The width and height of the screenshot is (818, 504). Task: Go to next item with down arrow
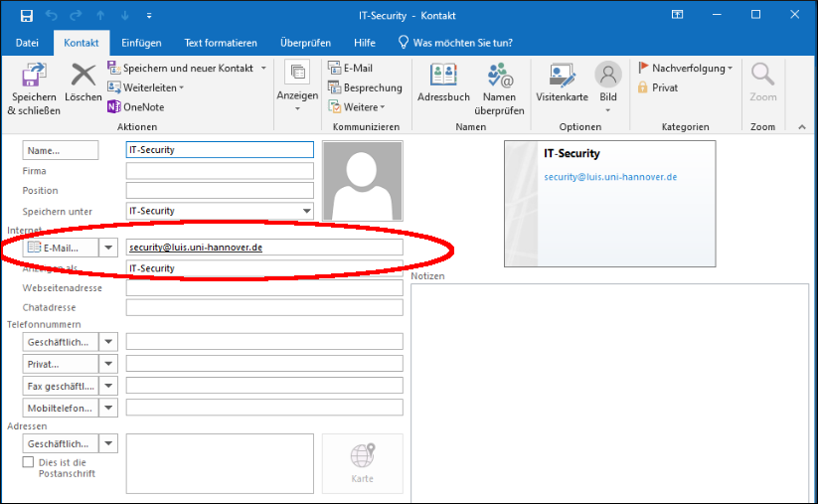pos(124,16)
